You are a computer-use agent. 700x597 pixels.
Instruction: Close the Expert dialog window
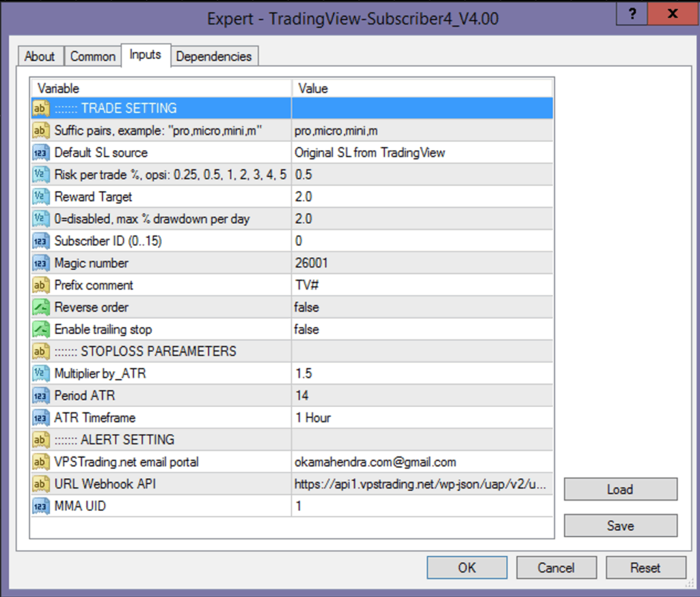pyautogui.click(x=673, y=14)
